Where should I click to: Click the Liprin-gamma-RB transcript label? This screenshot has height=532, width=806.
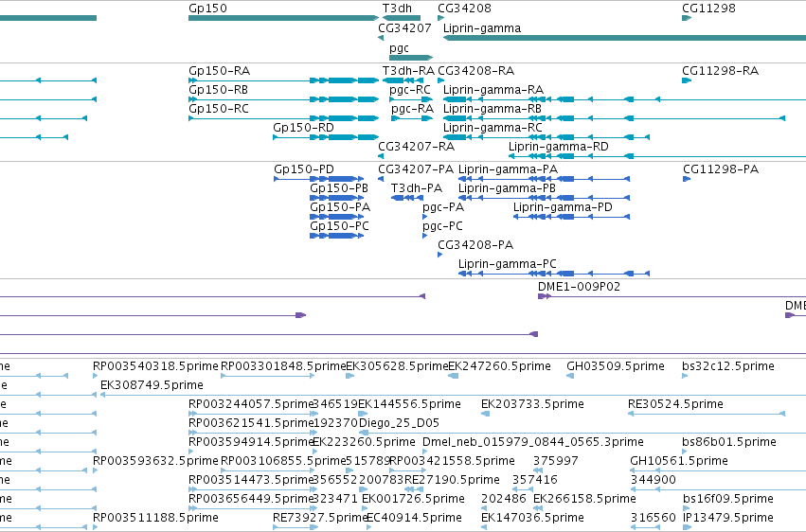492,109
